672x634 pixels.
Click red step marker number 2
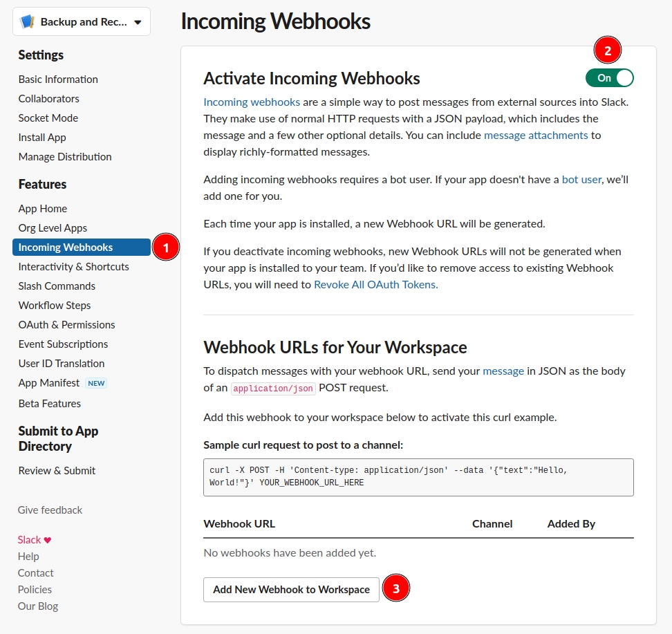[608, 50]
